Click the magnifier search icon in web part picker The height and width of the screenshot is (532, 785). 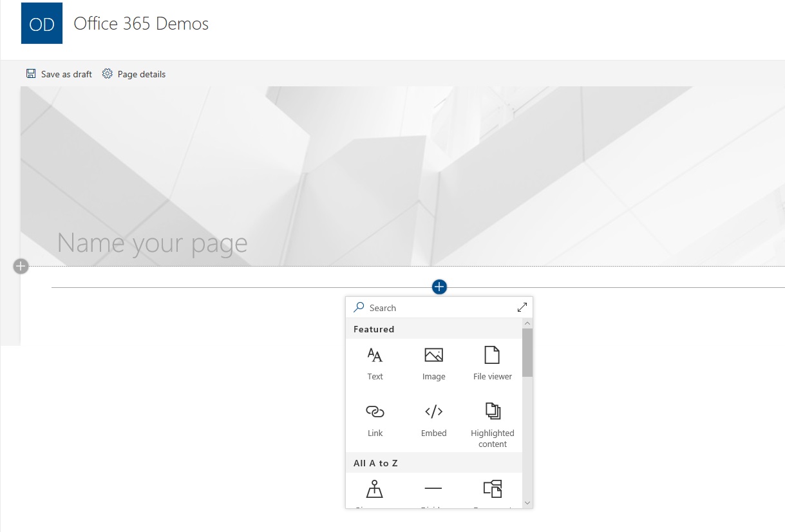pos(359,308)
